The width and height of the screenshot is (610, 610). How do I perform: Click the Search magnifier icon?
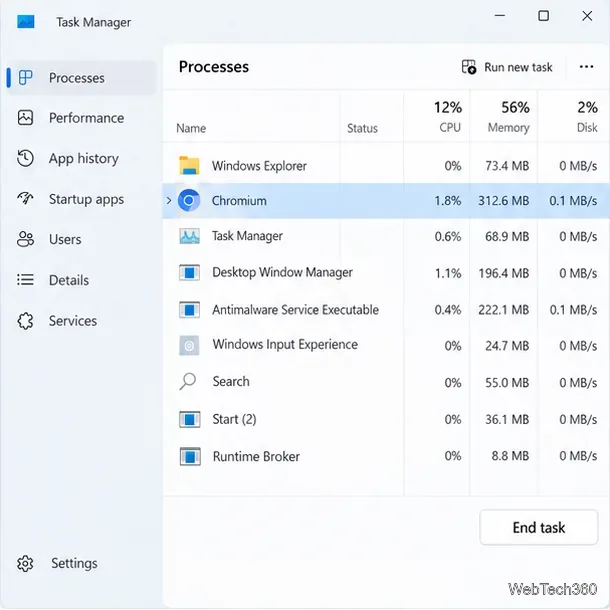[188, 381]
